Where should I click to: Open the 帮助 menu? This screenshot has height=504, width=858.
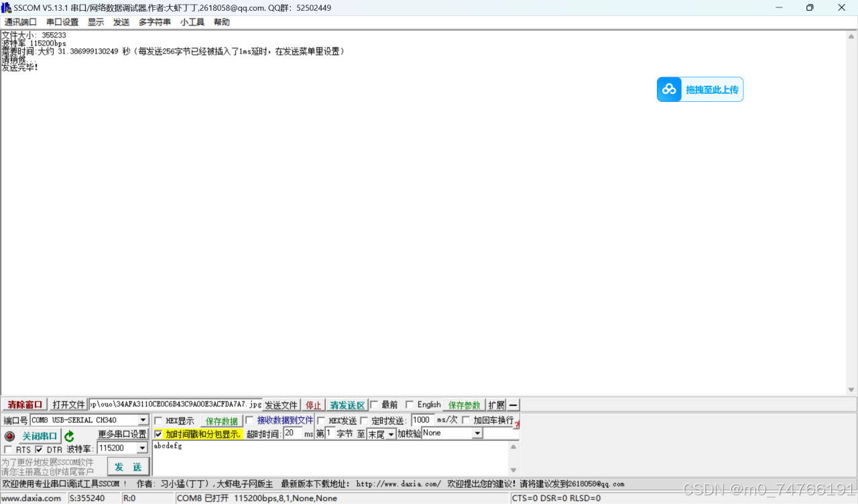tap(222, 22)
